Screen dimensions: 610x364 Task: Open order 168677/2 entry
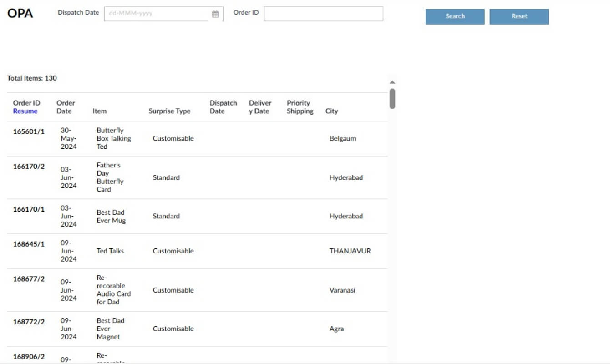click(29, 279)
